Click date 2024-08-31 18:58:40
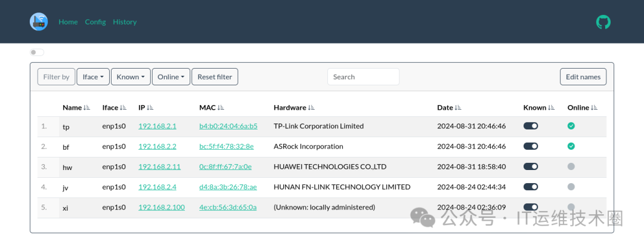 472,166
